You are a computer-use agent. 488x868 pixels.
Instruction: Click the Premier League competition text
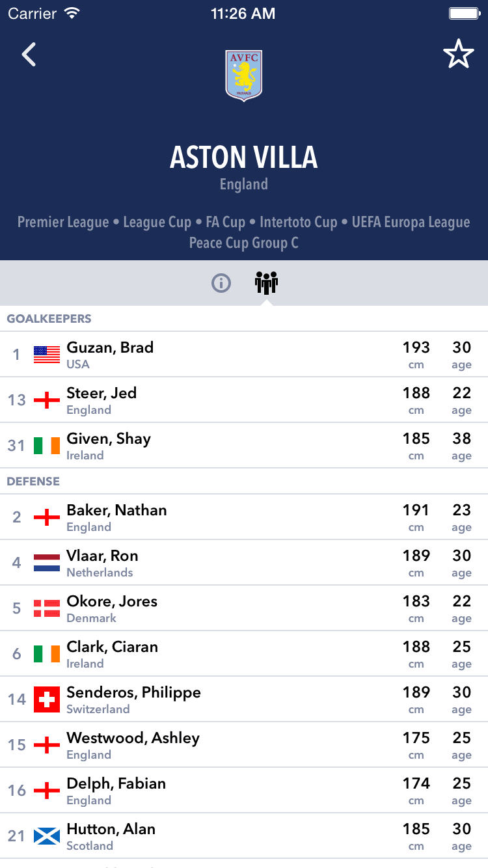point(63,223)
